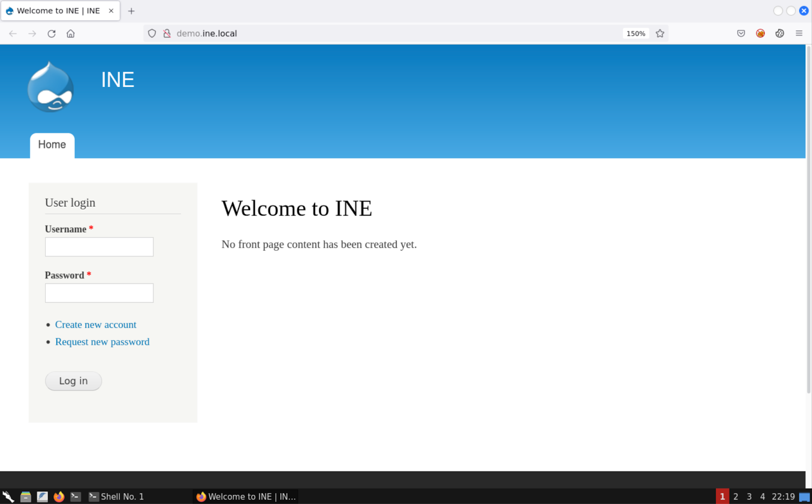Reload the current page

(51, 33)
